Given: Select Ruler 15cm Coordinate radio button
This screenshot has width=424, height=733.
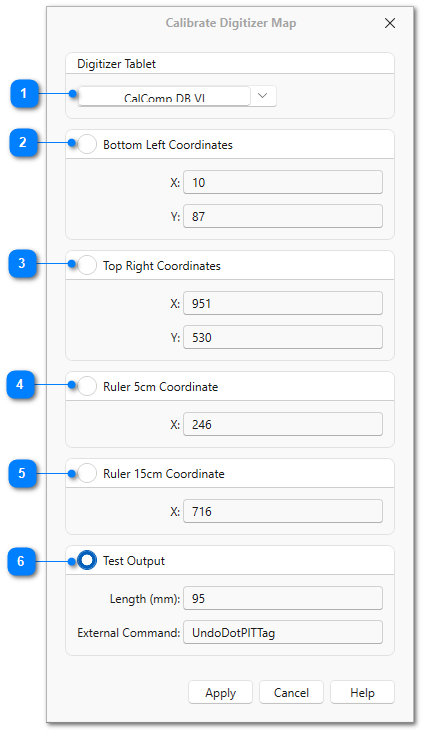Looking at the screenshot, I should point(87,473).
